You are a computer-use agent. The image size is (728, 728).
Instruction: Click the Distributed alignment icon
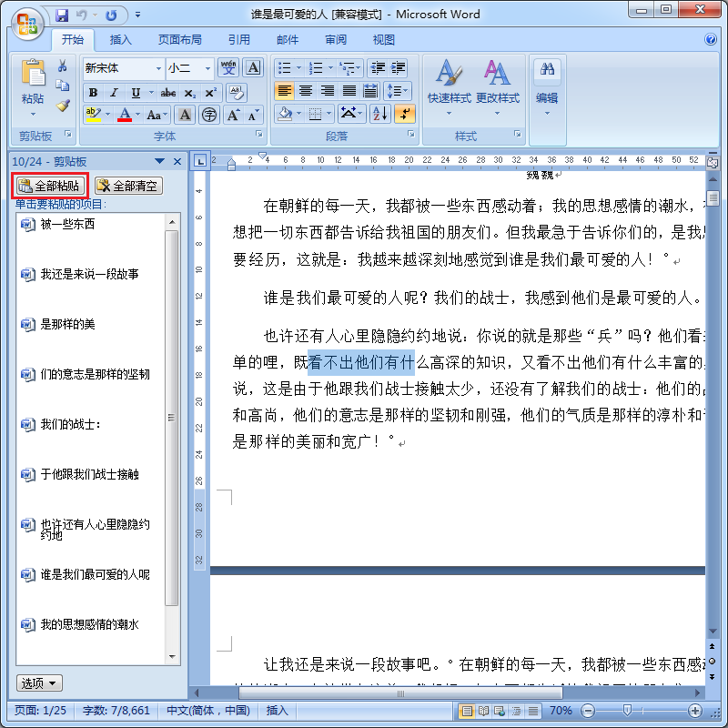pos(370,90)
